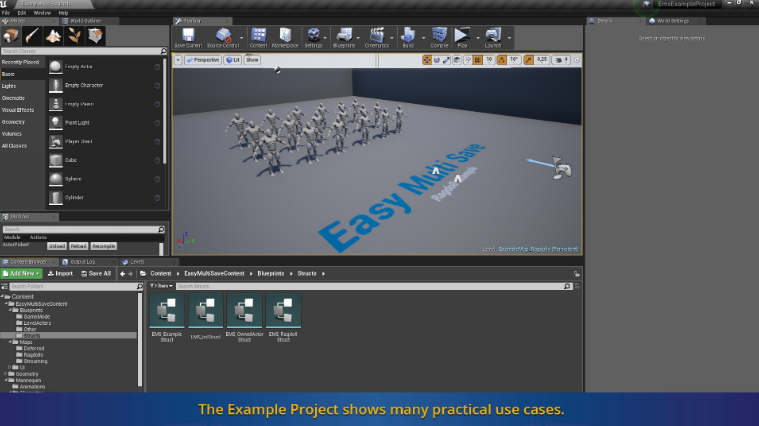This screenshot has height=426, width=759.
Task: Open the Lit view mode dropdown
Action: (x=233, y=60)
